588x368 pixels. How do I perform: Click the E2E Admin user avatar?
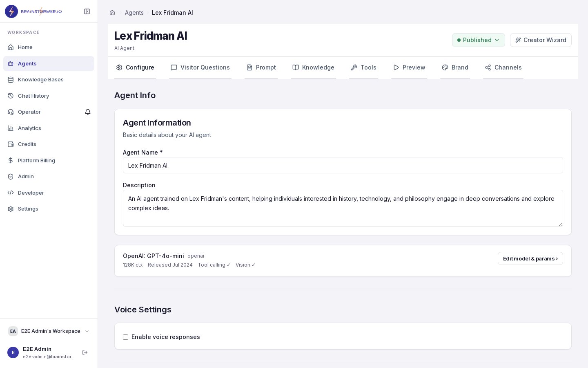tap(13, 352)
